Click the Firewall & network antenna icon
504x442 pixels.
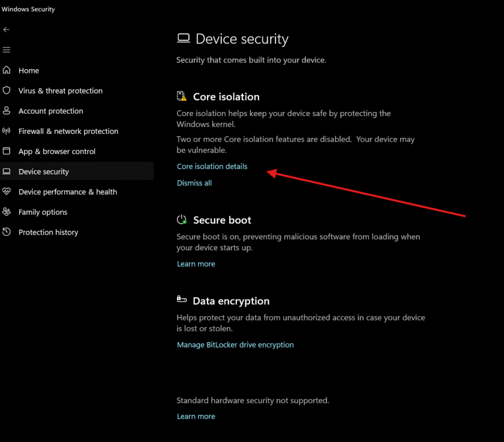point(7,131)
